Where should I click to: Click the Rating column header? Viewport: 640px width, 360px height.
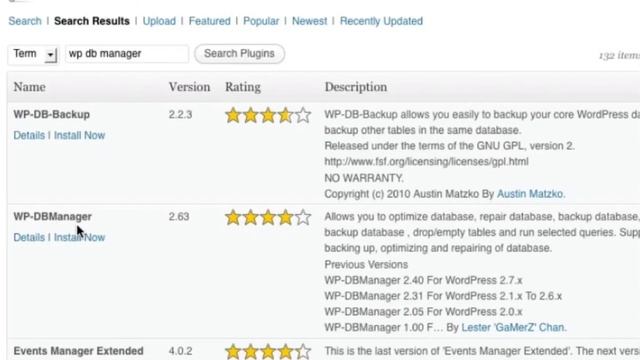pyautogui.click(x=243, y=87)
